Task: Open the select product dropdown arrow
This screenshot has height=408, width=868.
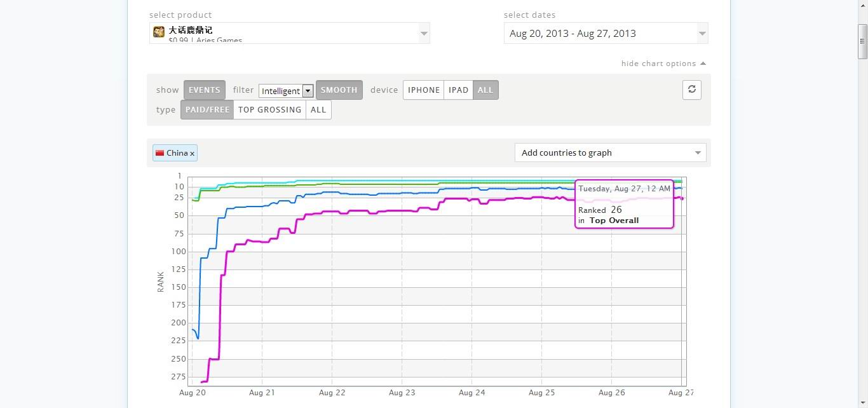Action: click(424, 33)
